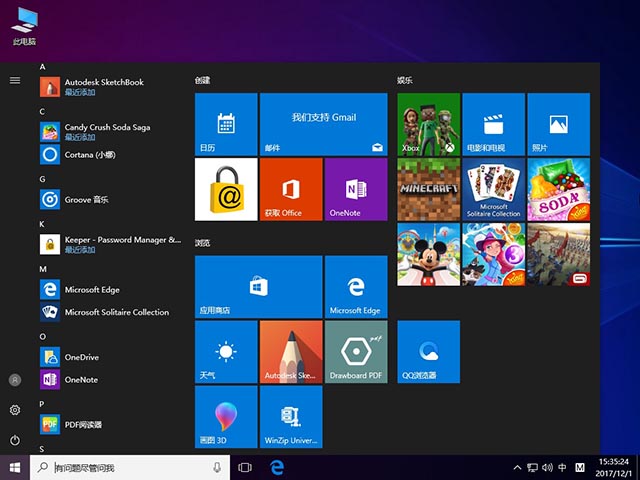This screenshot has width=640, height=480.
Task: Open Microsoft Edge from the app list
Action: 110,289
